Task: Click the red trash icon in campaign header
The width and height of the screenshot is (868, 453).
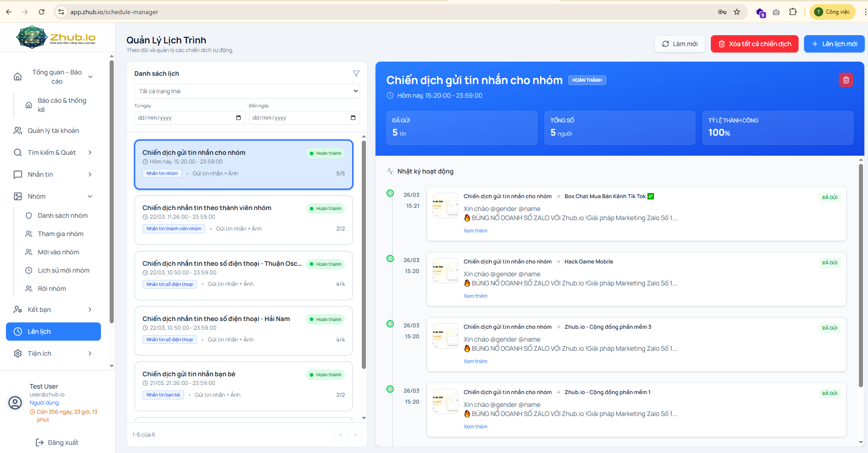Action: coord(846,80)
